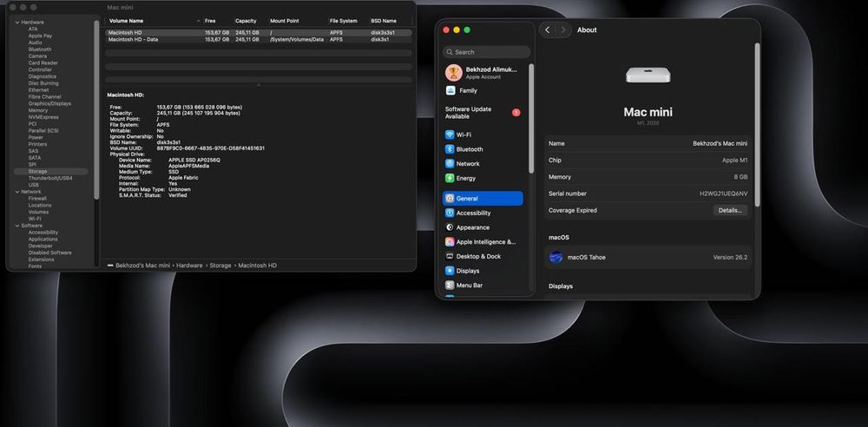This screenshot has height=427, width=868.
Task: Select Disabled Software under Software section
Action: tap(51, 253)
